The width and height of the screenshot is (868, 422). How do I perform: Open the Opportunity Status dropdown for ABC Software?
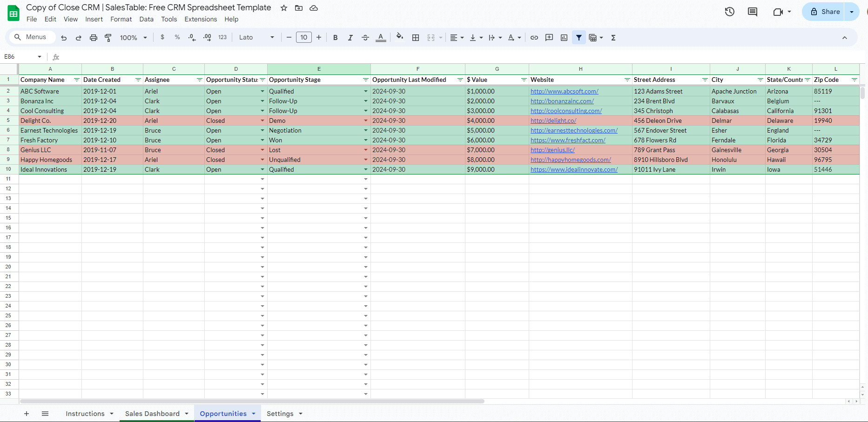click(x=262, y=91)
